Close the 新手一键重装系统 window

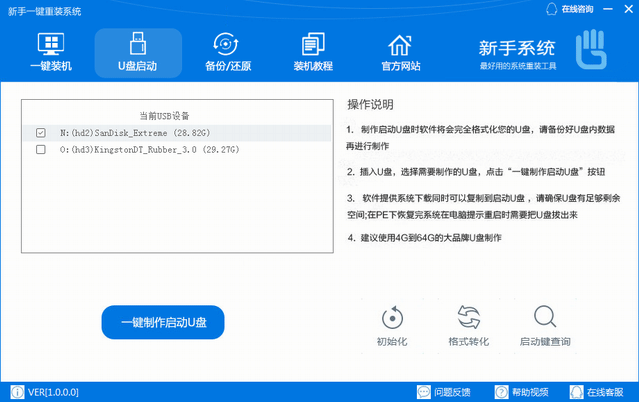pos(629,9)
